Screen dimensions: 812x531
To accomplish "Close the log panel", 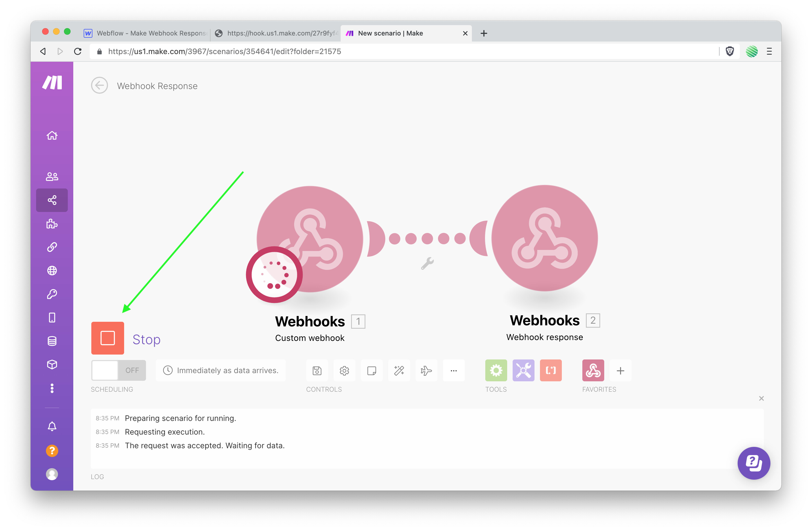I will tap(761, 399).
